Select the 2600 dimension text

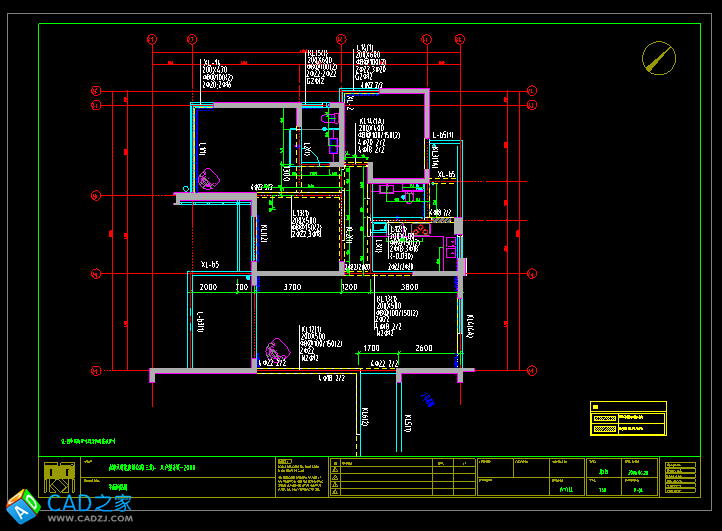(x=424, y=348)
